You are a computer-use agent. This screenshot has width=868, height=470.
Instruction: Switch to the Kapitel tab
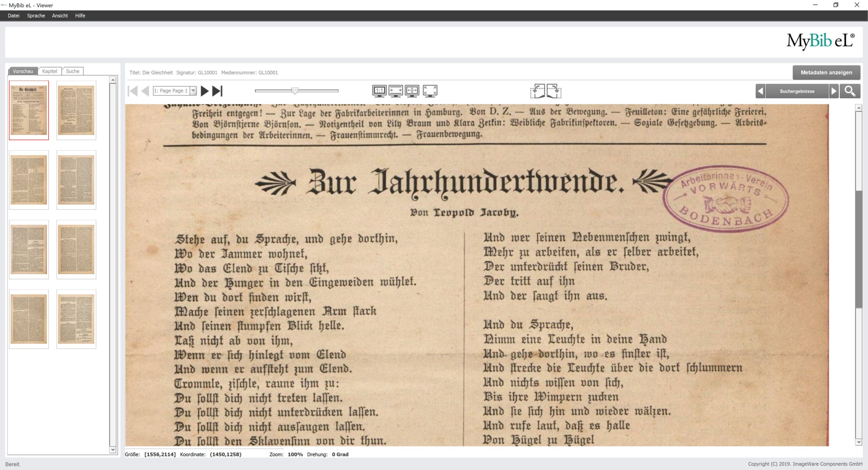coord(50,71)
